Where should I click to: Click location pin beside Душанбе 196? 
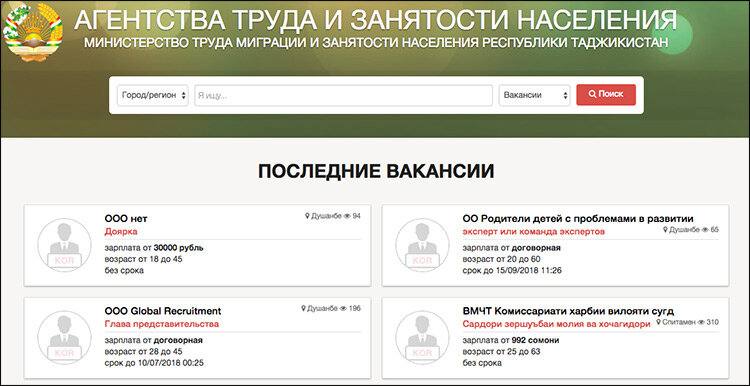tap(303, 309)
